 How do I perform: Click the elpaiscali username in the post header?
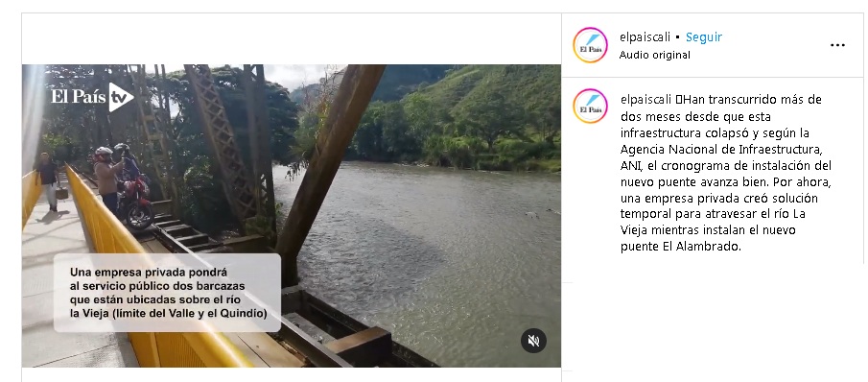point(645,37)
